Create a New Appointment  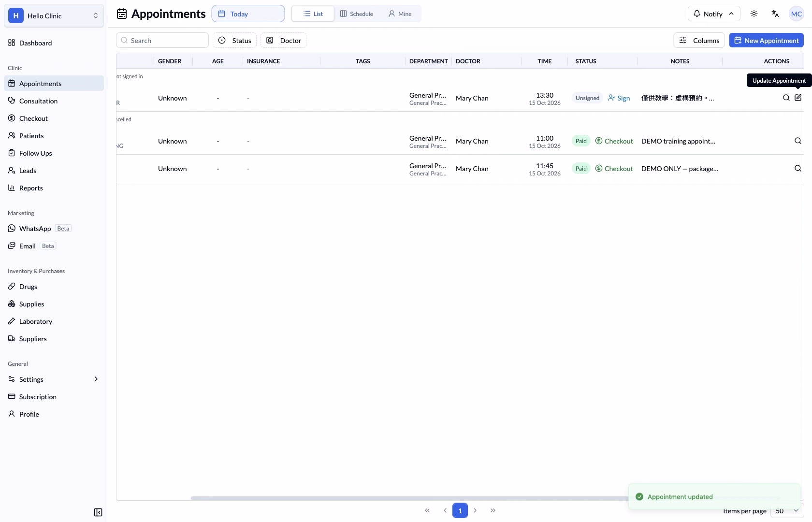point(766,40)
